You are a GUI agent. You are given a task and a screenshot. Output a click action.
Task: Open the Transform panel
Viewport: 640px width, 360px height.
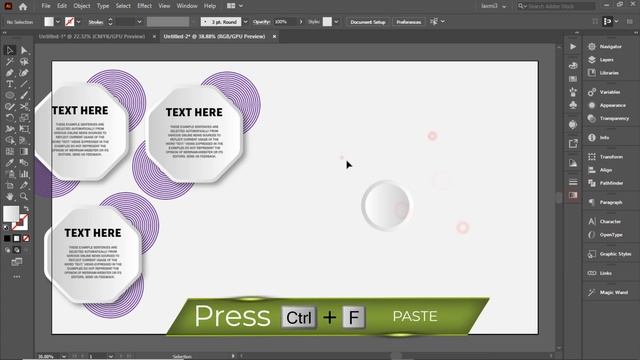point(611,157)
